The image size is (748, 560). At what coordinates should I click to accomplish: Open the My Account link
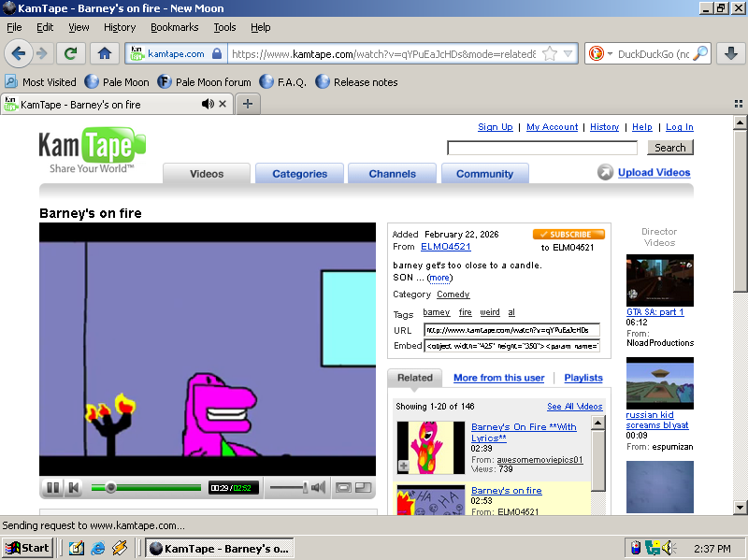point(552,127)
